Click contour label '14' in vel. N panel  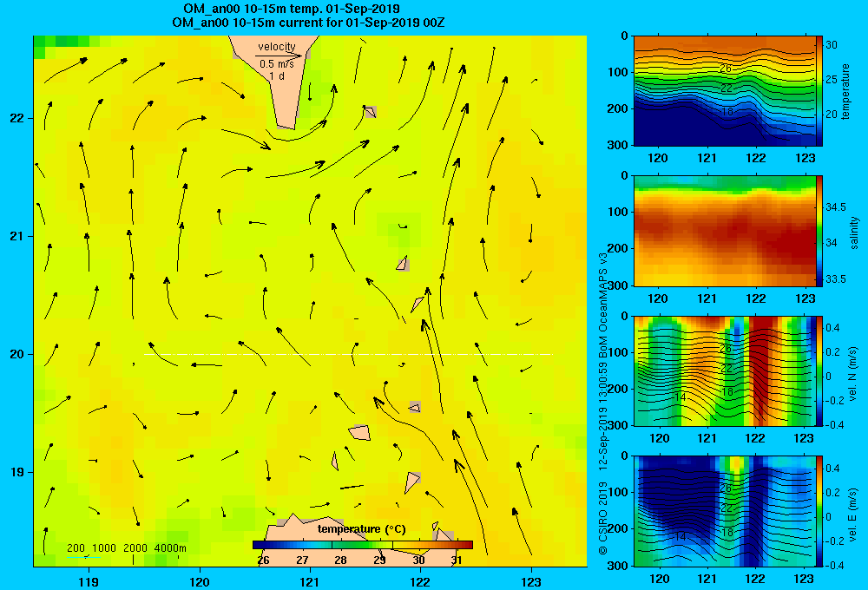681,397
